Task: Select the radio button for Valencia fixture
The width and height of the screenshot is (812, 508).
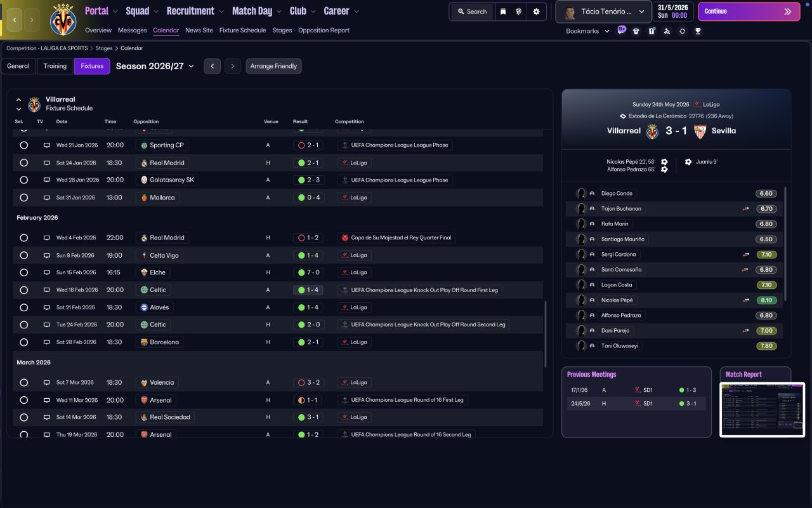Action: [x=23, y=383]
